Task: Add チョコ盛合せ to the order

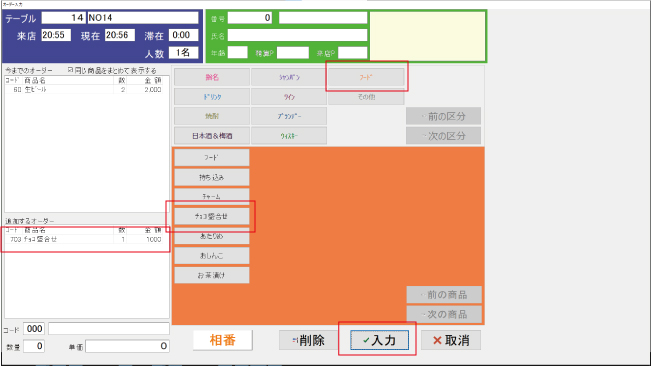Action: (x=212, y=216)
